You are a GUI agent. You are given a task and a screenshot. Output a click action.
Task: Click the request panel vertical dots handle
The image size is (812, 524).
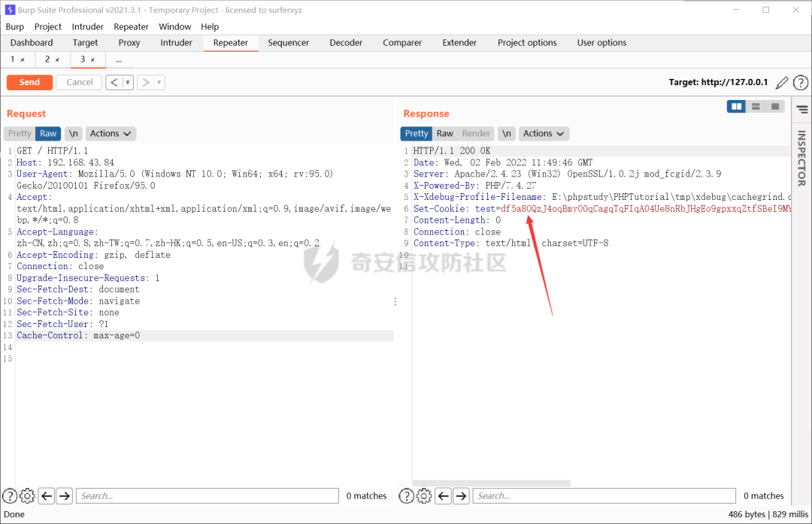point(395,301)
